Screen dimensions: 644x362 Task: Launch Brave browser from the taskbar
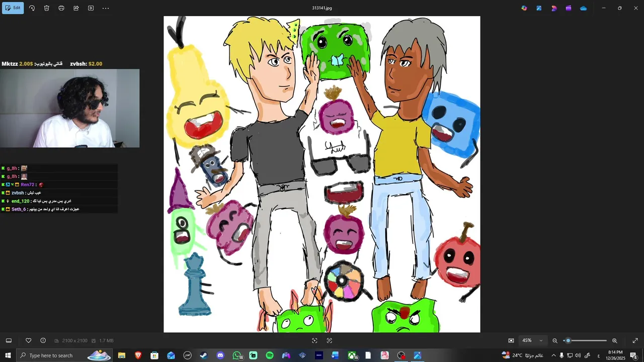tap(138, 355)
